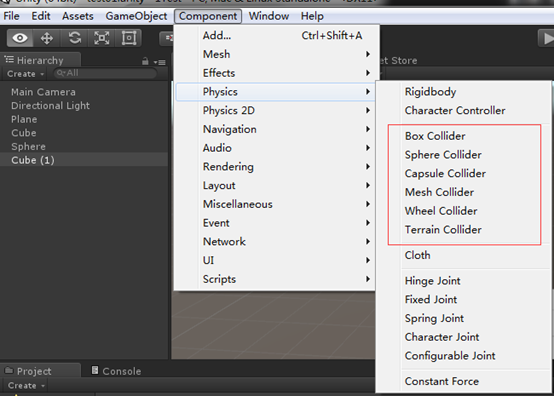The image size is (554, 396).
Task: Expand the Miscellaneous submenu
Action: coord(275,204)
